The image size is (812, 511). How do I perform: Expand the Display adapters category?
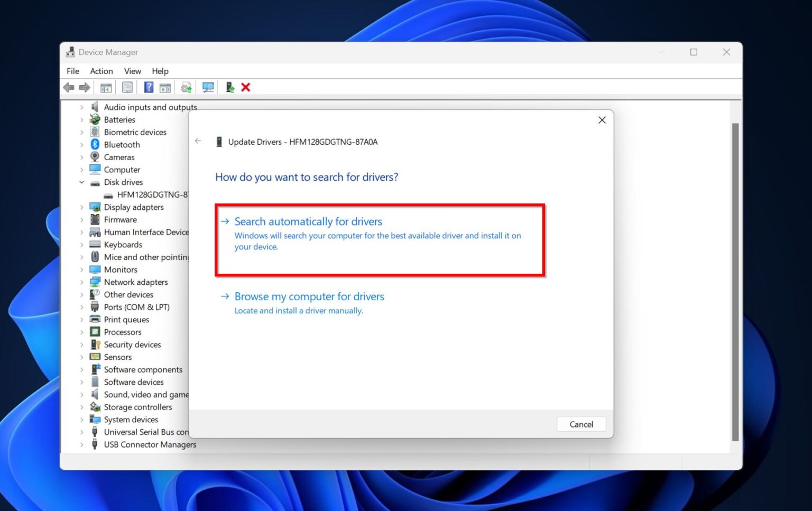82,207
